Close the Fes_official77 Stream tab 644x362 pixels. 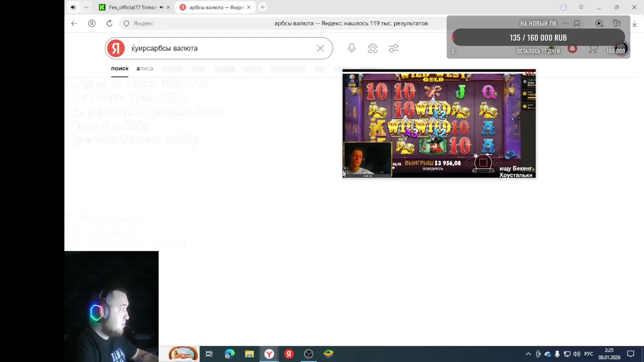coord(168,7)
